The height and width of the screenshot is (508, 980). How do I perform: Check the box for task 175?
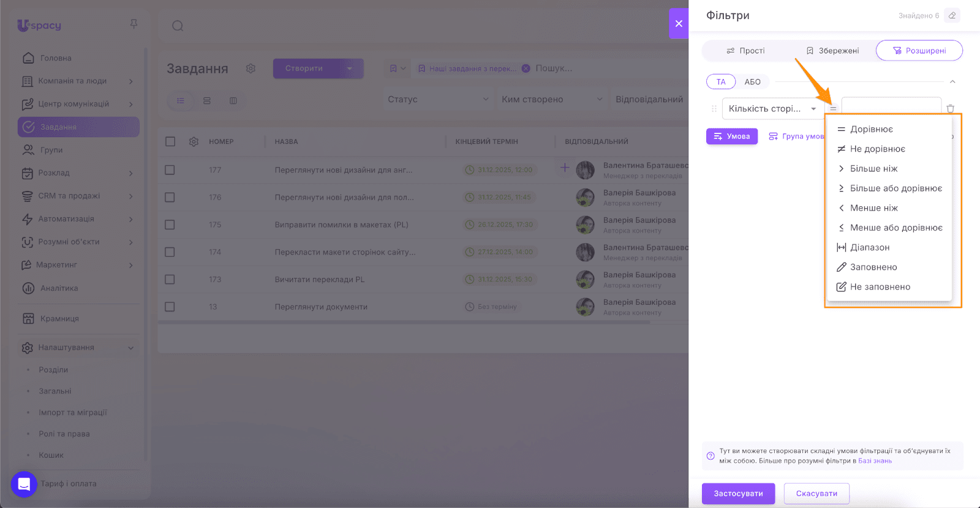[x=170, y=225]
